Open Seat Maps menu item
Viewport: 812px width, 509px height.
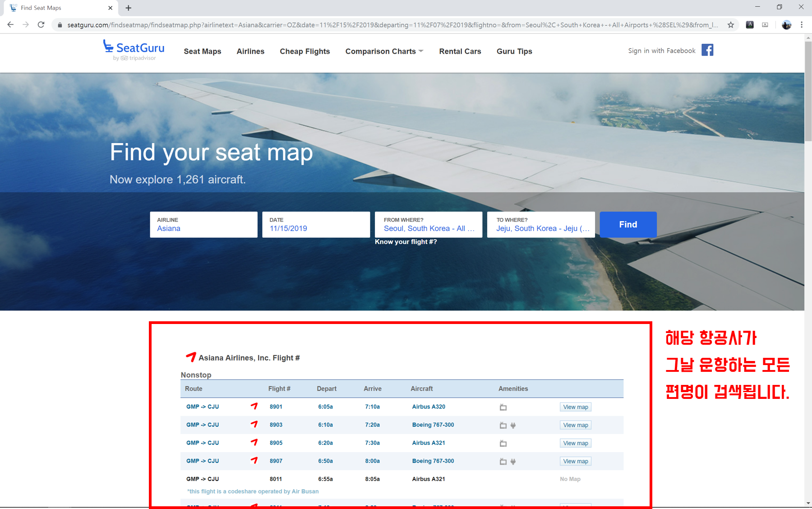203,51
